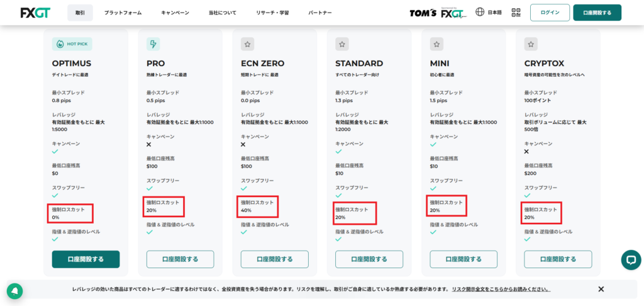This screenshot has height=306, width=644.
Task: Click the star icon on ECN ZERO card
Action: point(248,44)
